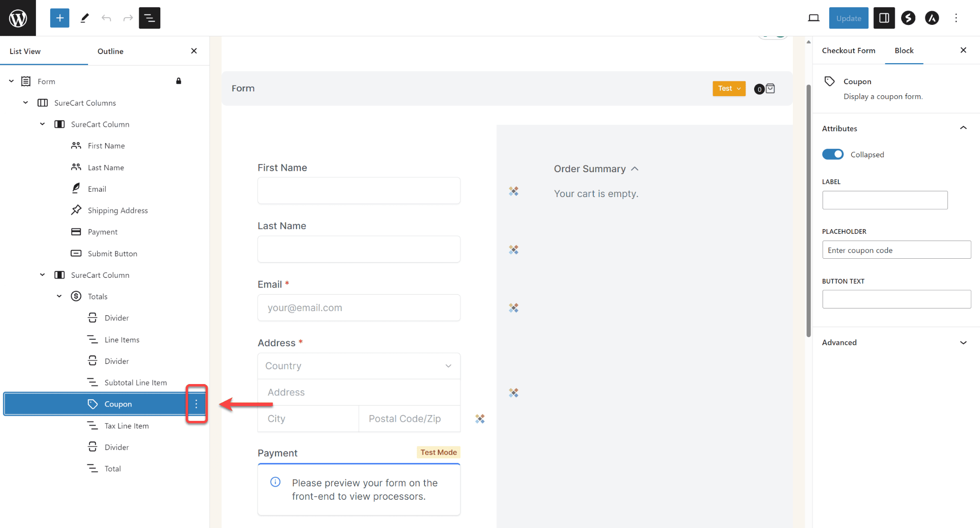Select Shipping Address in List View

point(118,210)
